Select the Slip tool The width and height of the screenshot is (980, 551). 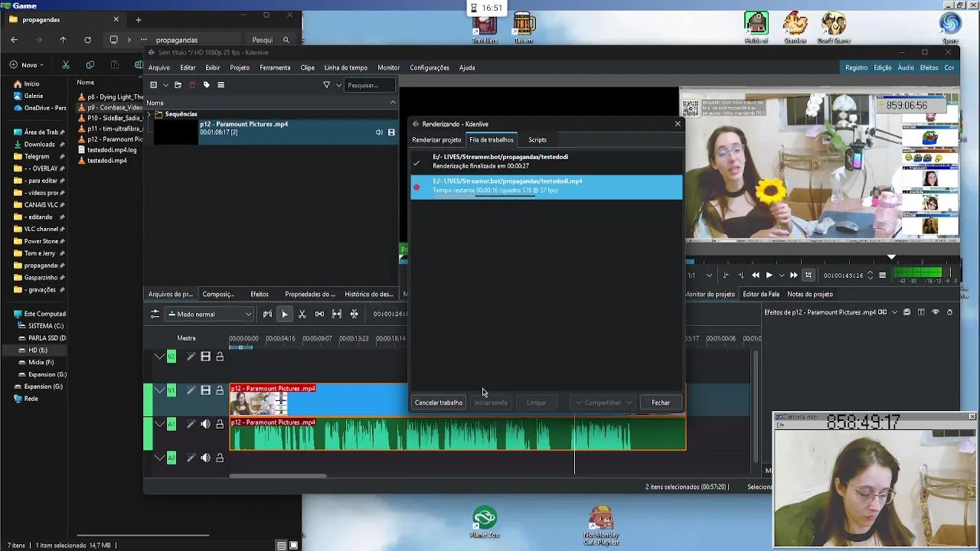337,314
